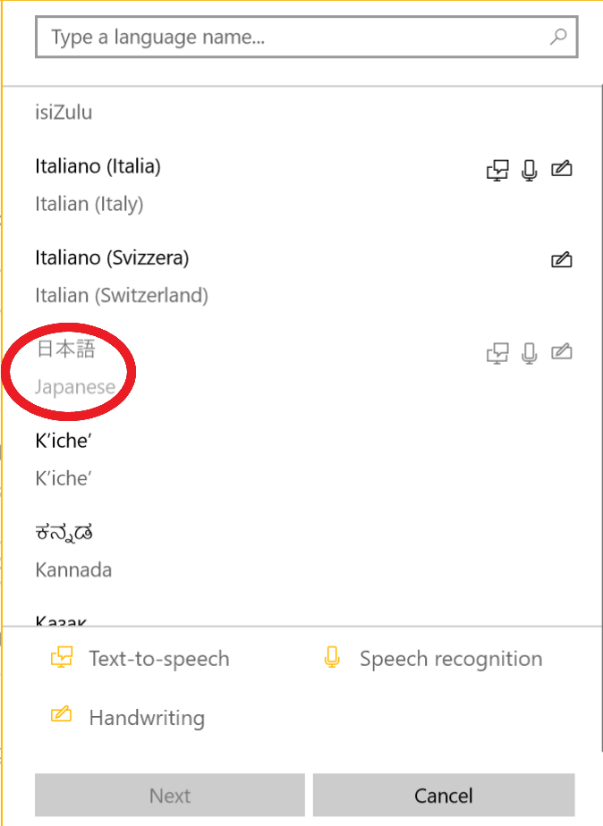
Task: Click the Cancel button
Action: coord(443,795)
